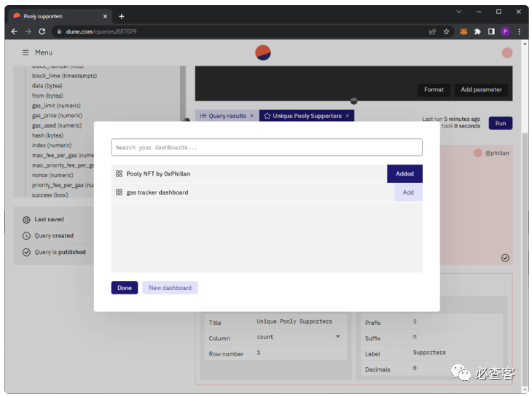Click gas_used (numeric) column
The height and width of the screenshot is (397, 532).
coord(57,125)
